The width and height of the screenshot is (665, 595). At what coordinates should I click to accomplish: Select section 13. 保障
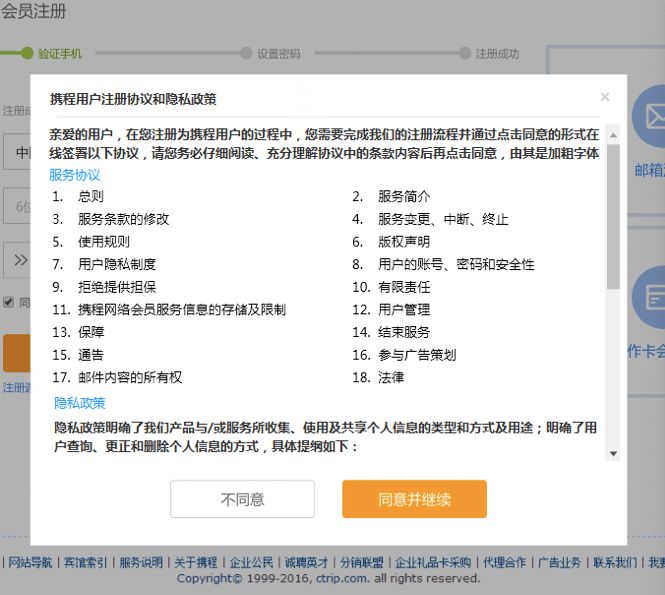(x=78, y=332)
